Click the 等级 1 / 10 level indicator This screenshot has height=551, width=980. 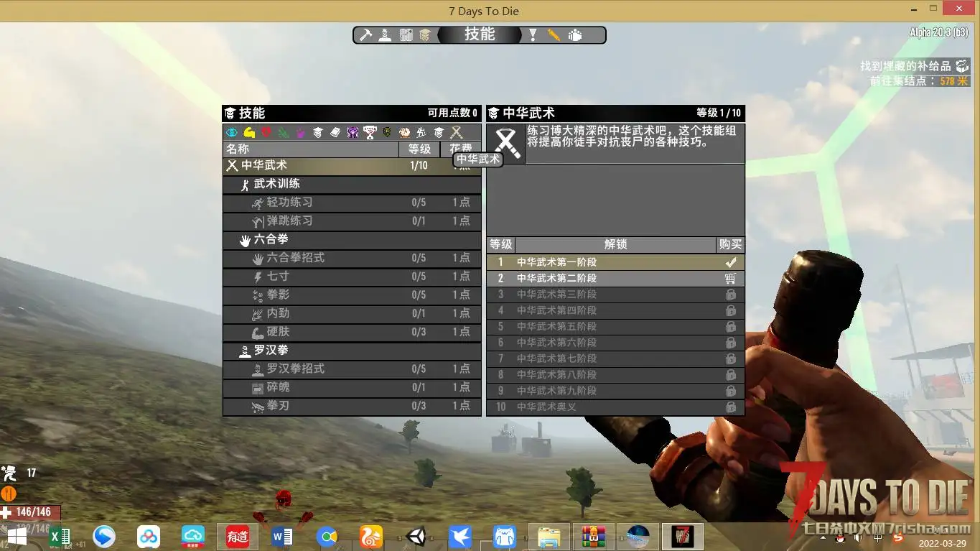(719, 114)
